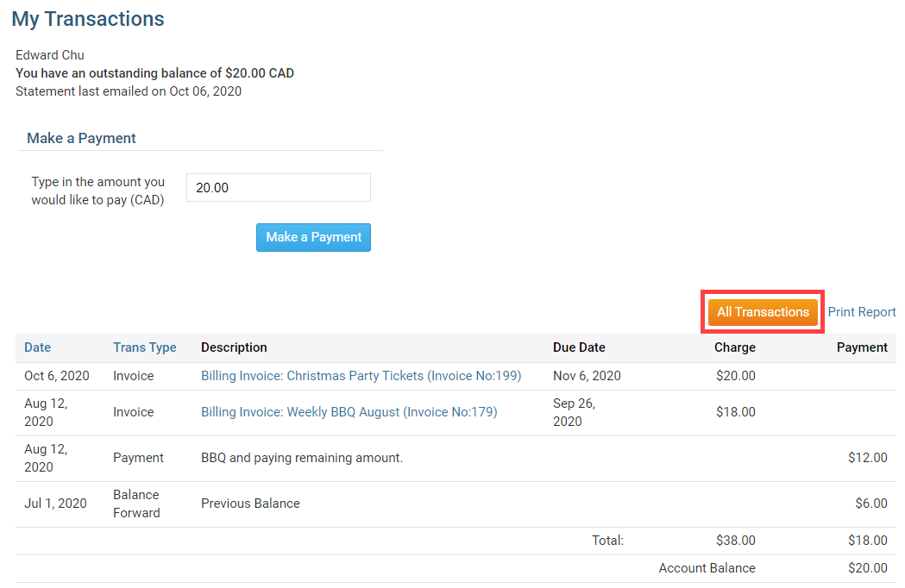Sort by the Trans Type column header
Screen dimensions: 905x588
coord(144,347)
